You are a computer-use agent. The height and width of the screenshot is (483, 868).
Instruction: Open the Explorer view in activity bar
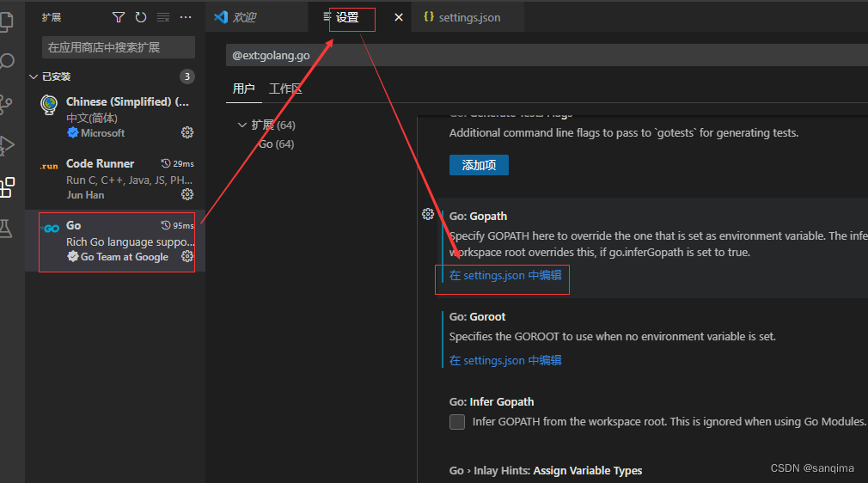tap(5, 21)
